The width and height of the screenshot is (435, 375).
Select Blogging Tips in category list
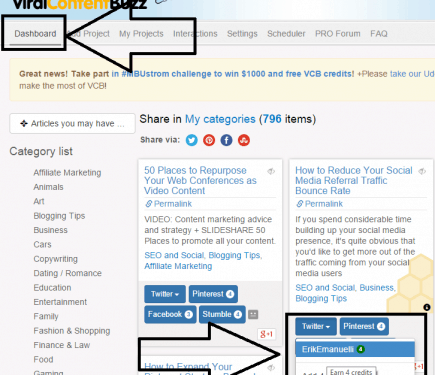(x=59, y=216)
